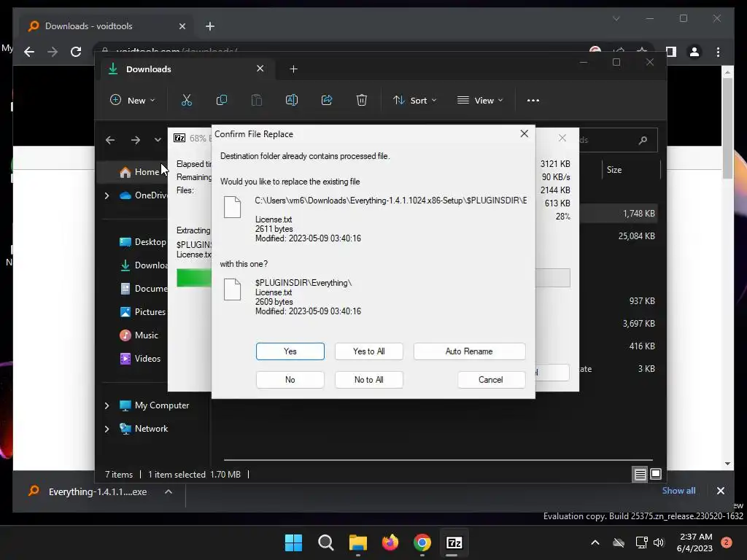
Task: Expand My Computer tree node
Action: click(x=107, y=405)
